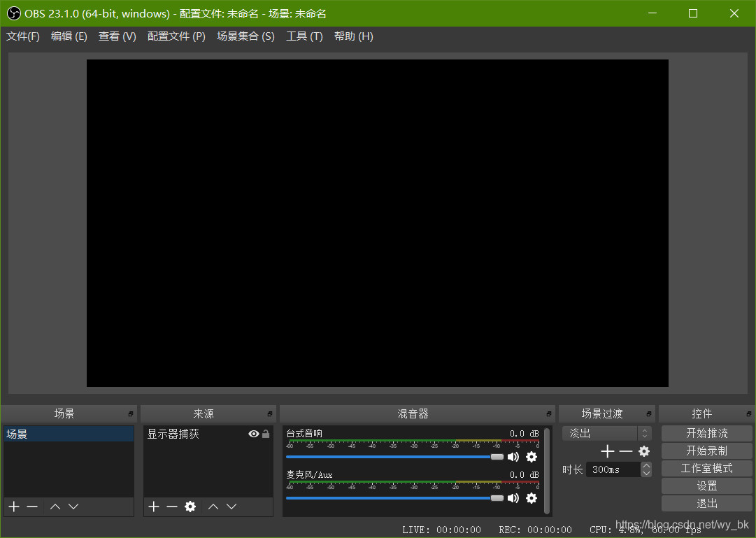Viewport: 756px width, 538px height.
Task: Add a new source with plus icon
Action: pos(154,506)
